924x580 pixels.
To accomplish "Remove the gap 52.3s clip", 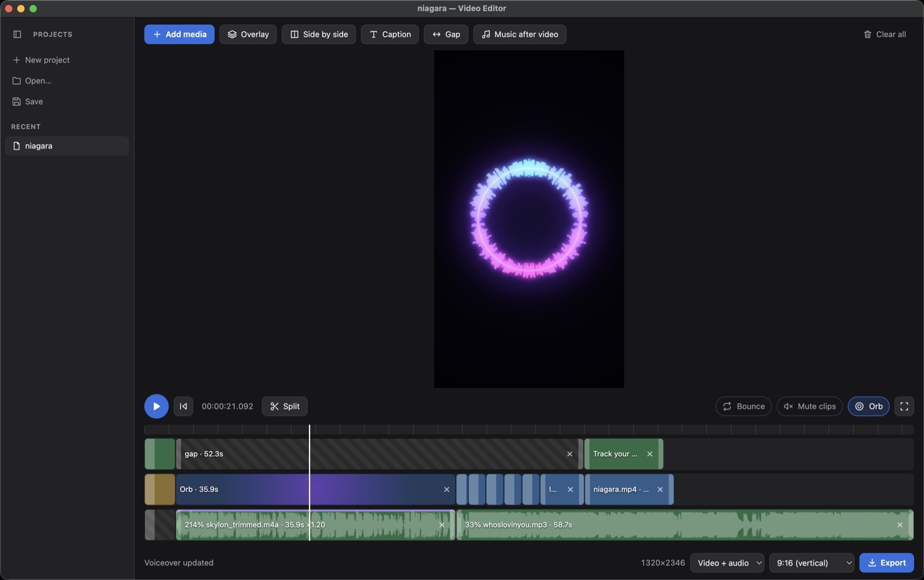I will tap(569, 454).
